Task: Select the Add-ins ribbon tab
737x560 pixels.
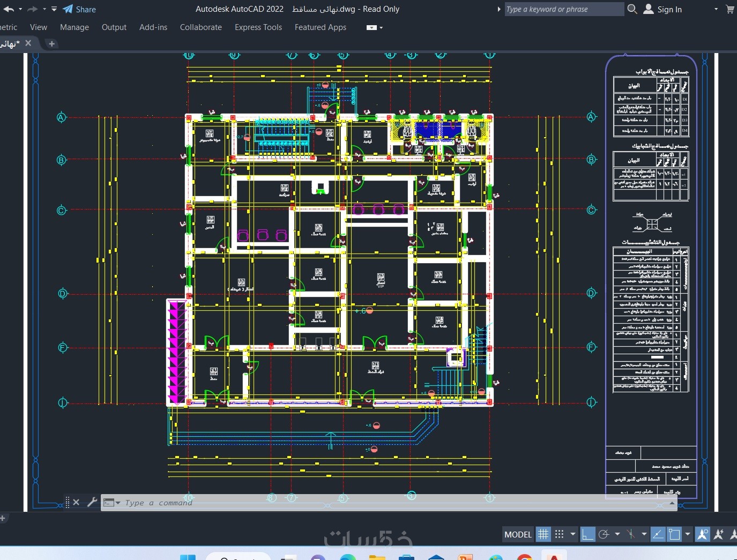Action: [x=153, y=27]
